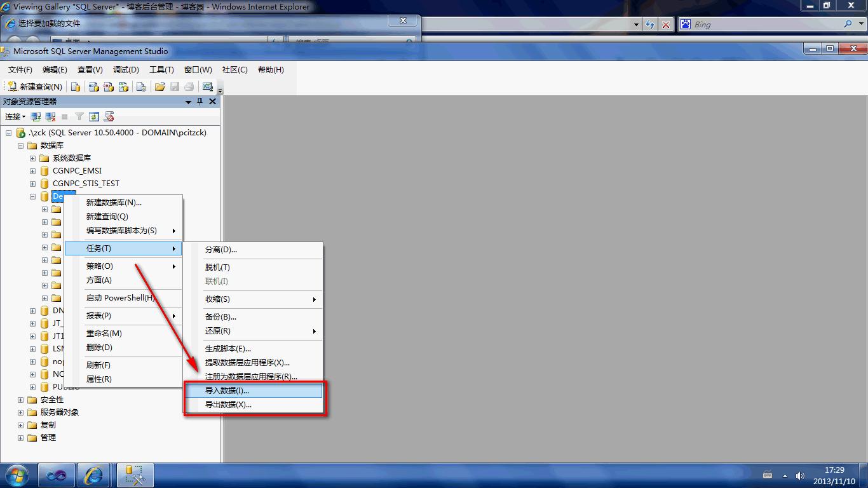This screenshot has height=488, width=868.
Task: Click the Refresh icon in Object Explorer toolbar
Action: tap(94, 117)
